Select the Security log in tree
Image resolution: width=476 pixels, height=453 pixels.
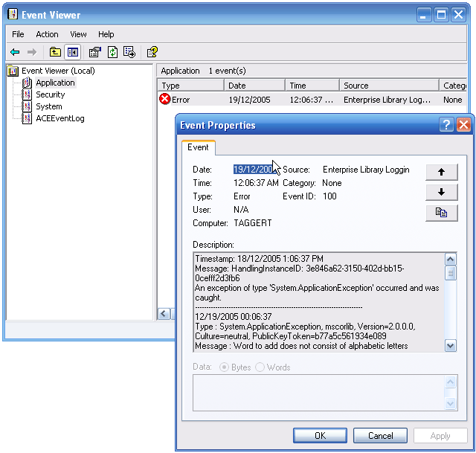(x=50, y=94)
